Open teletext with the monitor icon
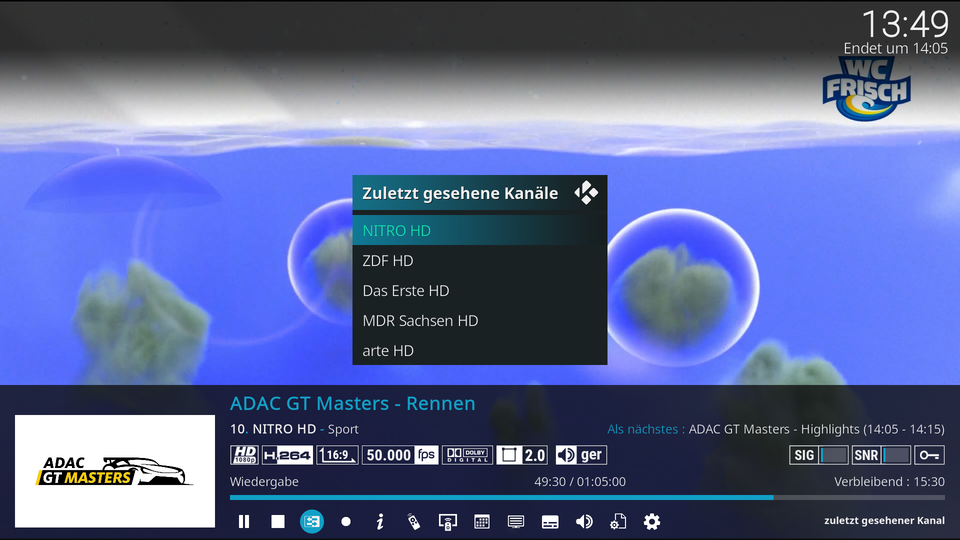This screenshot has height=540, width=960. pyautogui.click(x=516, y=522)
